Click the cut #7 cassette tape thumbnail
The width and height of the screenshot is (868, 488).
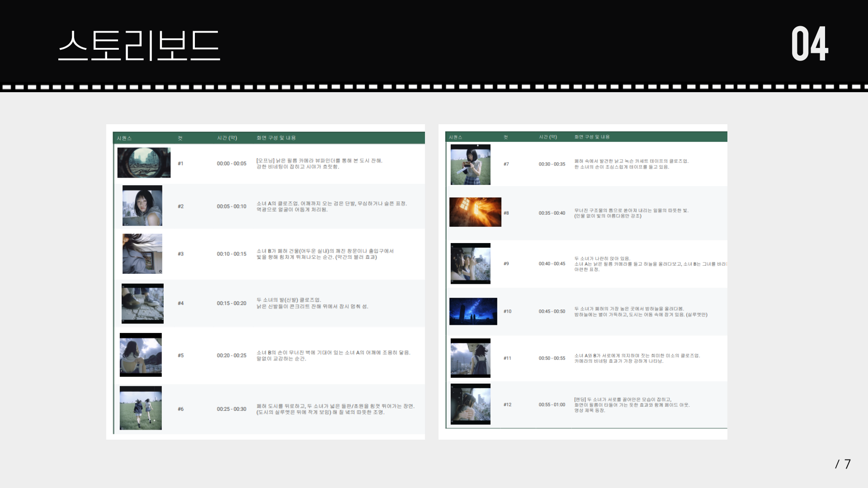click(470, 164)
